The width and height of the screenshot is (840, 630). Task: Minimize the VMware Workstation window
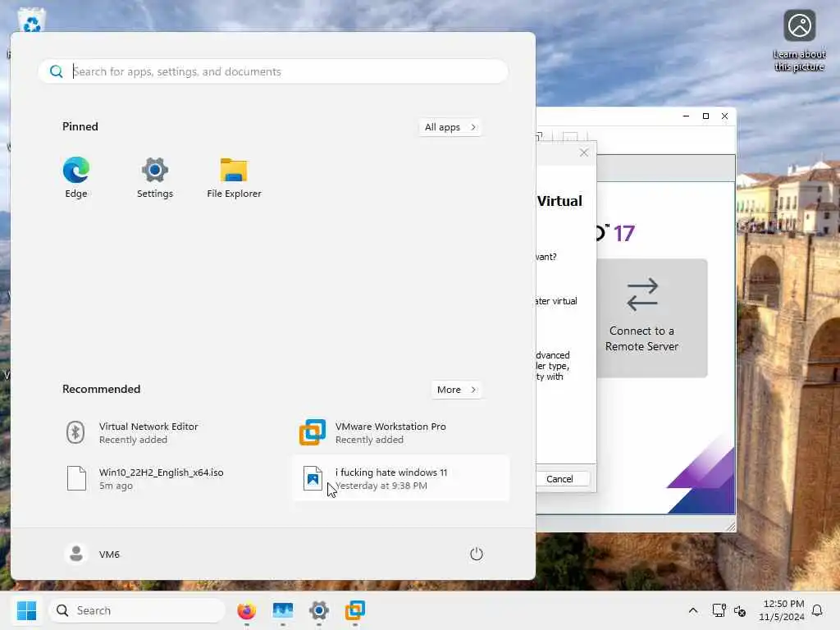coord(686,116)
